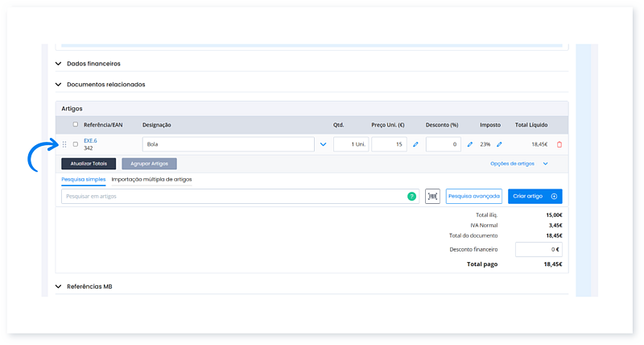Switch to the Pesquisa simples tab
644x345 pixels.
[83, 179]
